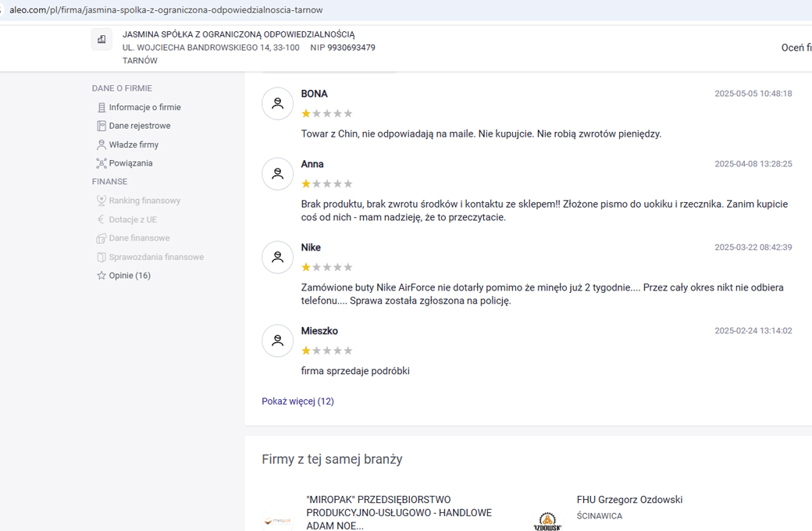
Task: Click the review starting 'Brak produktu, brak zwrotu'
Action: pyautogui.click(x=544, y=211)
